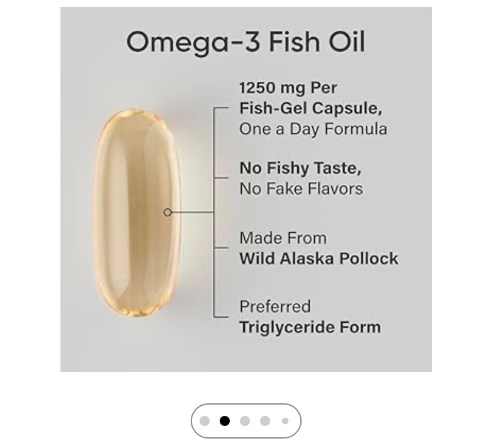Image resolution: width=498 pixels, height=448 pixels.
Task: Select the small last carousel dot
Action: (x=285, y=421)
